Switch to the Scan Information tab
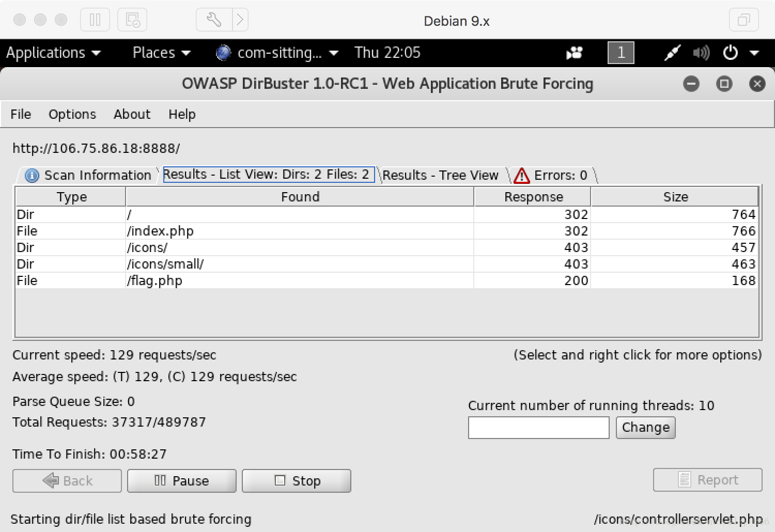The width and height of the screenshot is (775, 532). (x=88, y=176)
